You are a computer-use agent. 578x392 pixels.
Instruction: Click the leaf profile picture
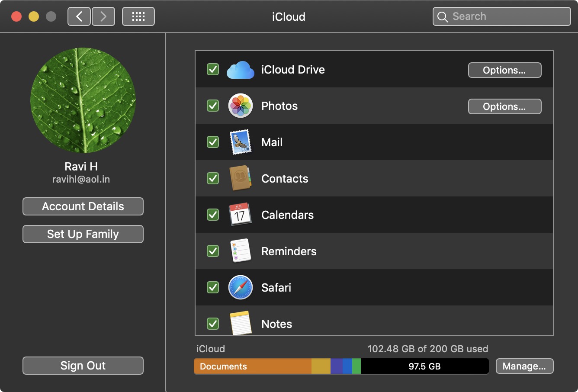(83, 100)
